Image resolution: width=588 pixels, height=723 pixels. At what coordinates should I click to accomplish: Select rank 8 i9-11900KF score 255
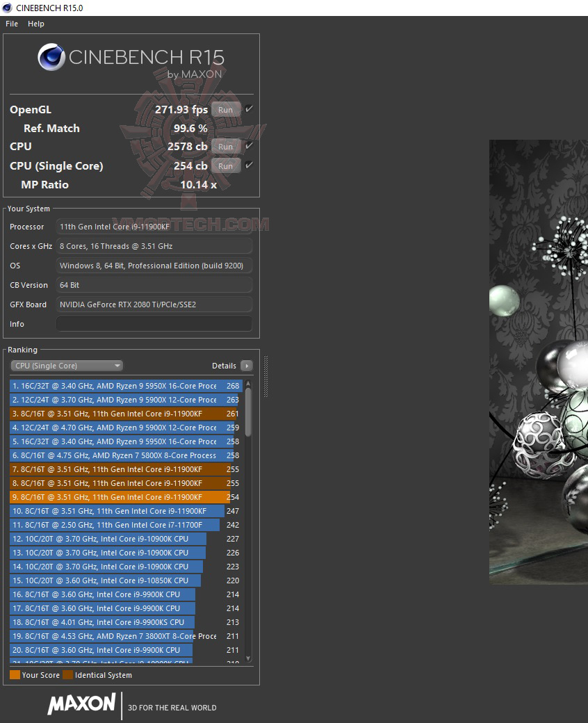[x=126, y=483]
